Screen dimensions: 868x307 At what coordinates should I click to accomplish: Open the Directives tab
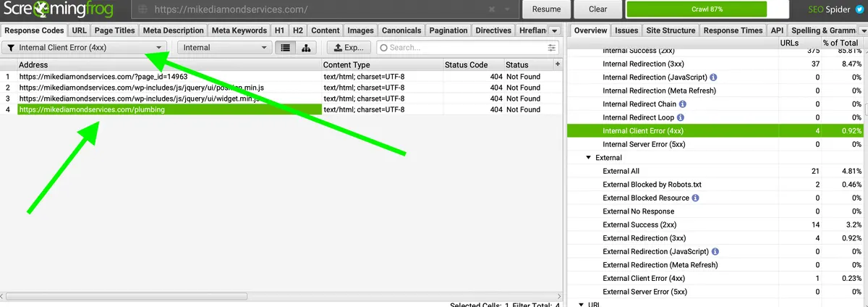click(493, 30)
